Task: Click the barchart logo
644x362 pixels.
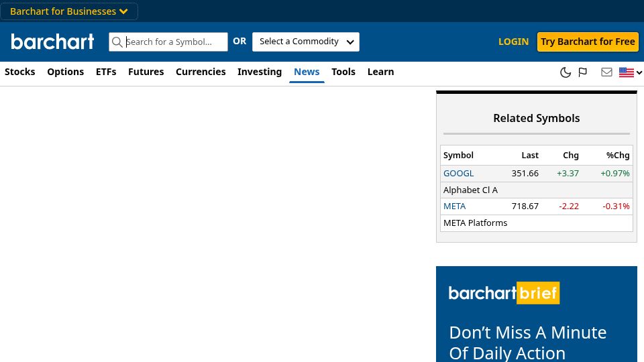Action: (52, 42)
